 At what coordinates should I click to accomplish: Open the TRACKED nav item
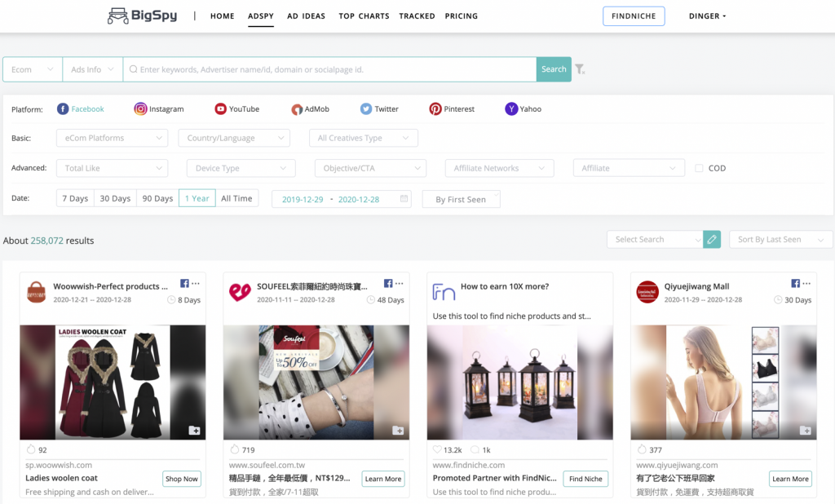click(x=417, y=16)
